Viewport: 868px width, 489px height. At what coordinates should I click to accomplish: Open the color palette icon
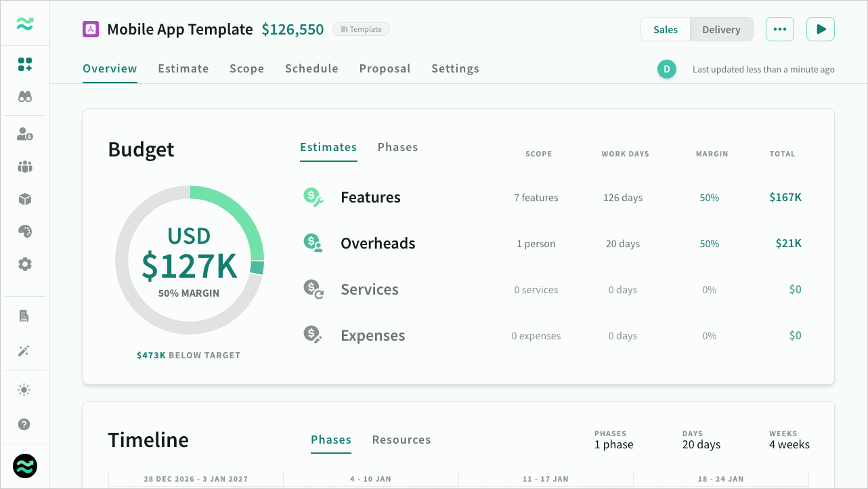point(25,232)
